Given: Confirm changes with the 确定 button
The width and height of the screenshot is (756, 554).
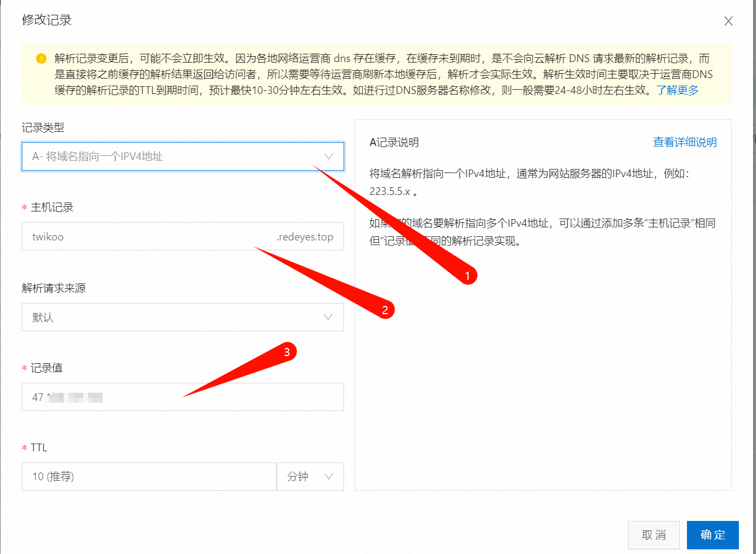Looking at the screenshot, I should pyautogui.click(x=712, y=535).
